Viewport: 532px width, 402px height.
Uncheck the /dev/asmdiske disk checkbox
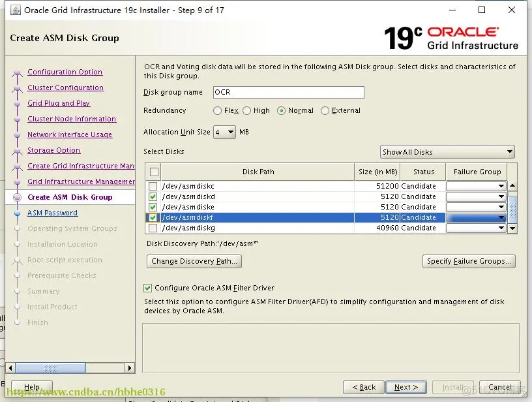click(153, 207)
